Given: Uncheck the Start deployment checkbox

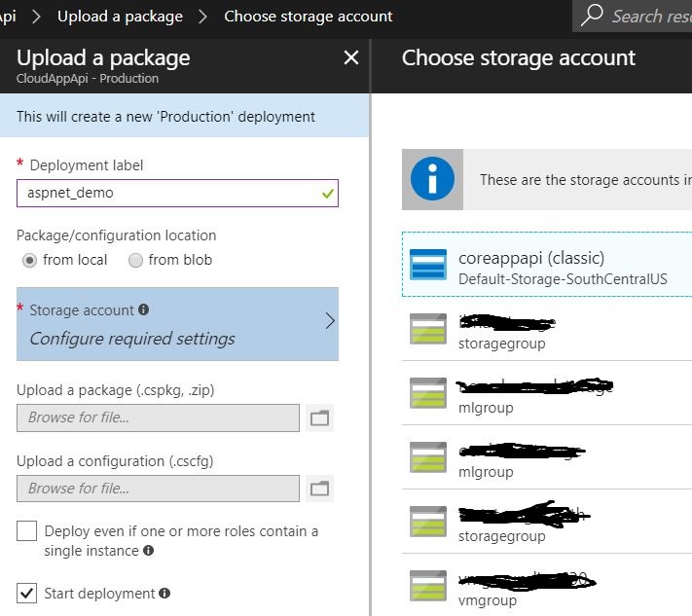Looking at the screenshot, I should point(27,593).
